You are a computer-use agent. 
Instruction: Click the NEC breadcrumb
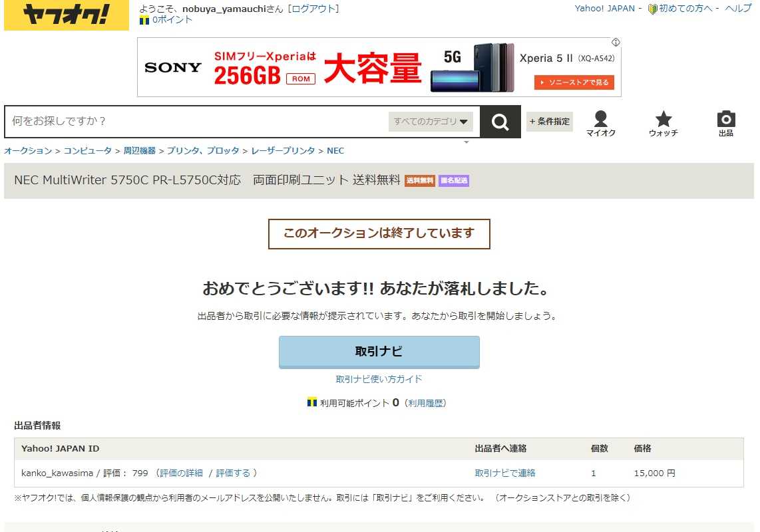(335, 151)
